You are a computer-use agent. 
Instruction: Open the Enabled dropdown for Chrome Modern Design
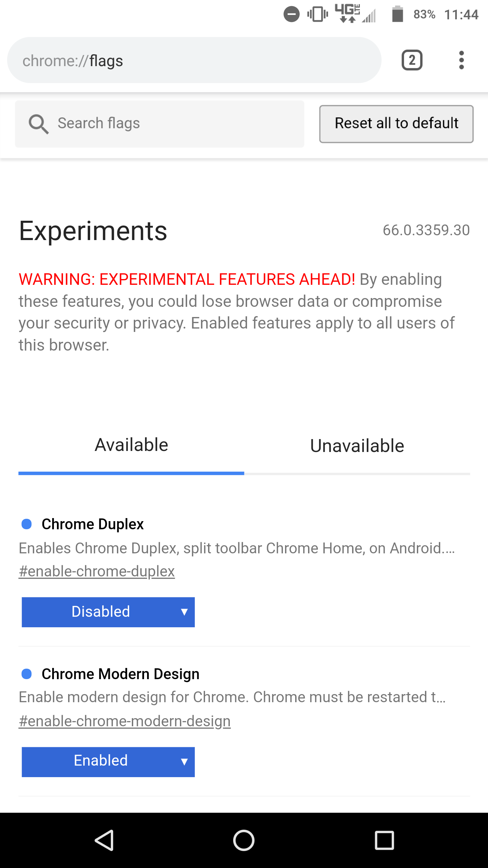[108, 761]
